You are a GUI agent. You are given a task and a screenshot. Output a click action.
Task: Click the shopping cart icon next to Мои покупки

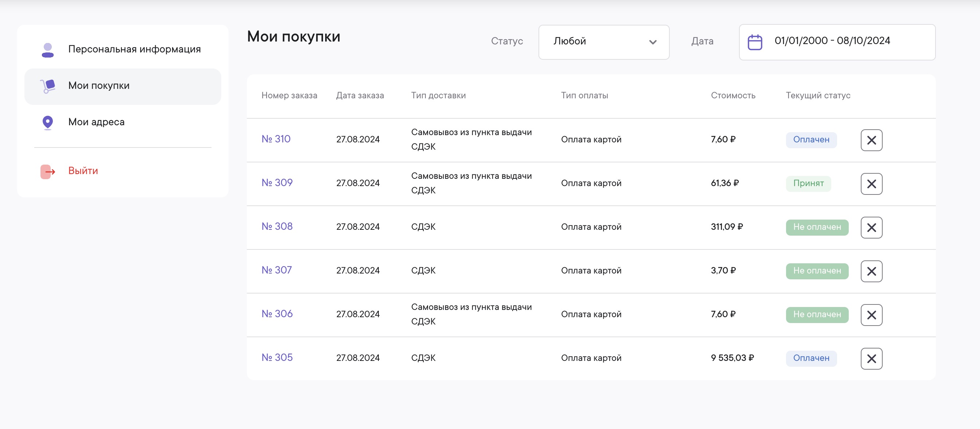pyautogui.click(x=48, y=86)
